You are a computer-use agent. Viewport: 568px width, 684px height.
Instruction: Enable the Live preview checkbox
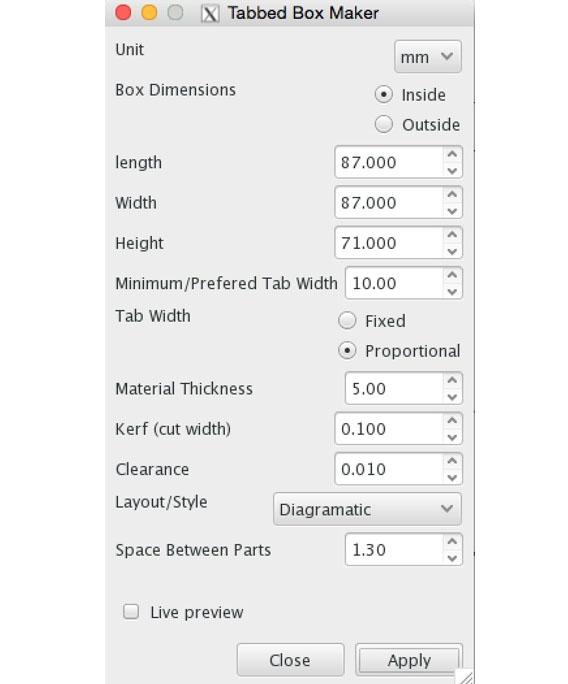(131, 612)
